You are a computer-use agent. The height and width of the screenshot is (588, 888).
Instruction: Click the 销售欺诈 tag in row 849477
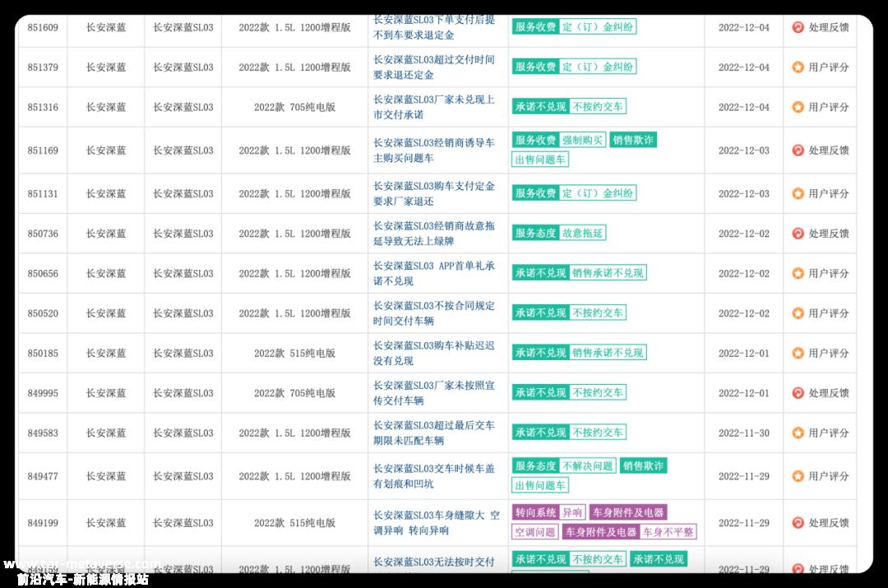[643, 466]
